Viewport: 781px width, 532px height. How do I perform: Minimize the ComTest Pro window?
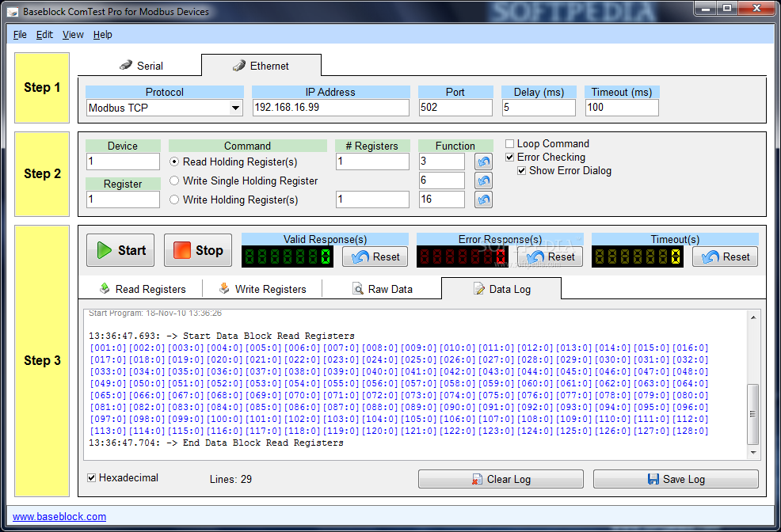706,8
